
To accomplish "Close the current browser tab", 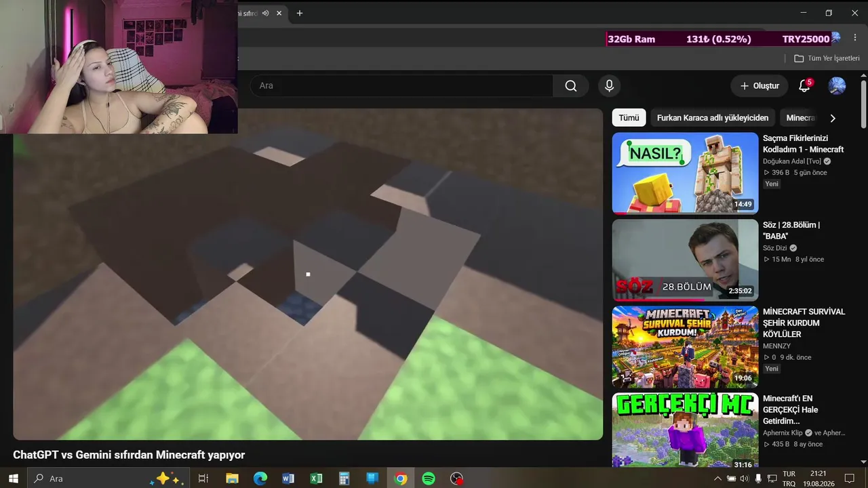I will [x=279, y=13].
